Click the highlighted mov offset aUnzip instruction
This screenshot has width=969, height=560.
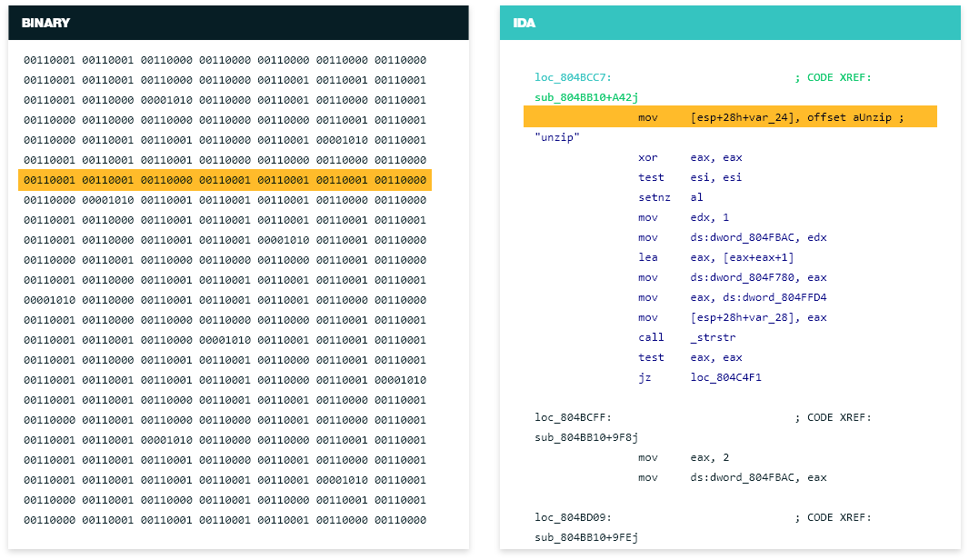pyautogui.click(x=730, y=117)
